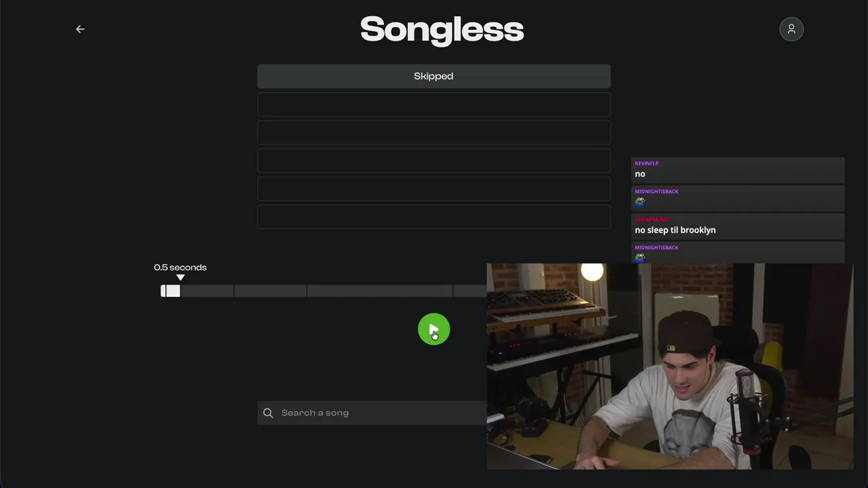This screenshot has height=488, width=868.
Task: Select the third empty guess row
Action: click(x=434, y=132)
